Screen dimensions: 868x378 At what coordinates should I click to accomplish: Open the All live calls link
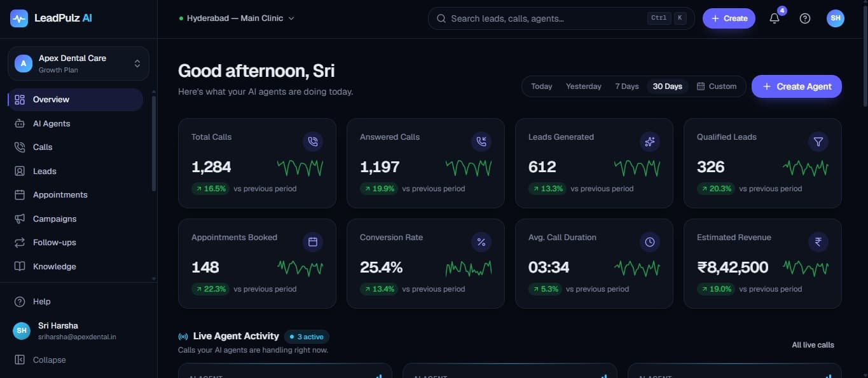(x=813, y=345)
